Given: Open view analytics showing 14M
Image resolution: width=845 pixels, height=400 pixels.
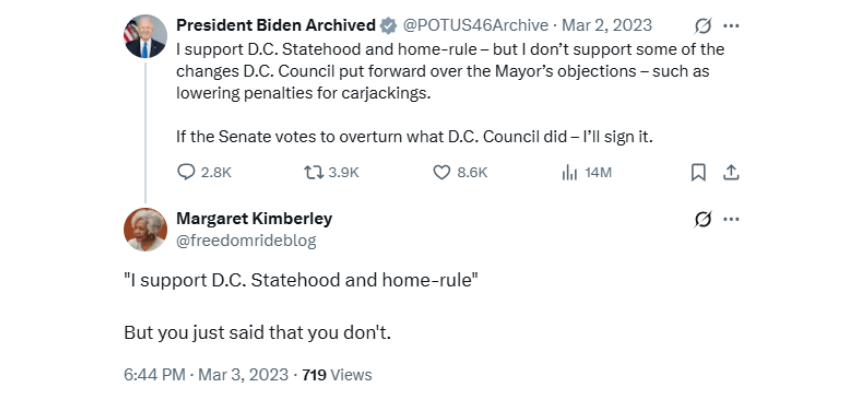Looking at the screenshot, I should (x=570, y=172).
